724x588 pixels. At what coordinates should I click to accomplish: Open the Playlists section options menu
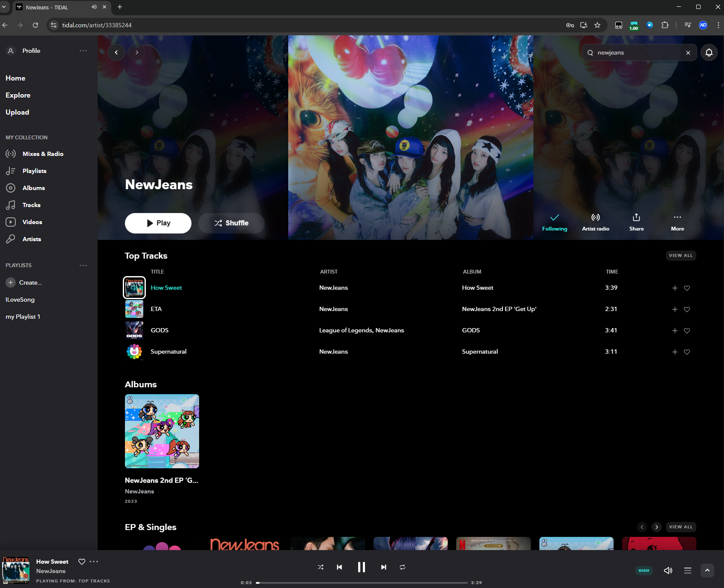(83, 265)
